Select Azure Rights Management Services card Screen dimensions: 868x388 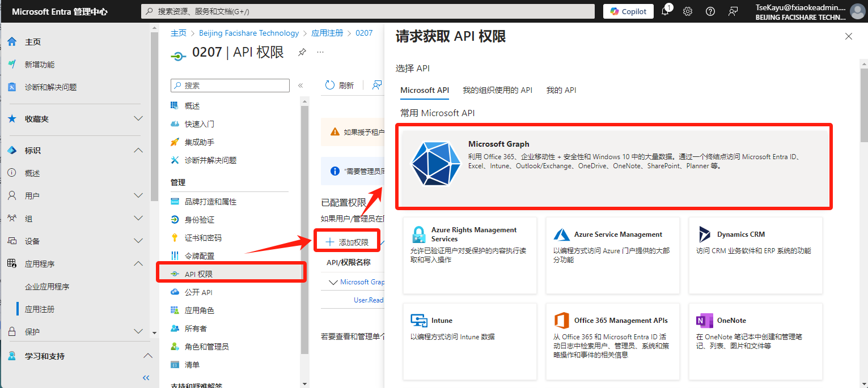tap(470, 255)
